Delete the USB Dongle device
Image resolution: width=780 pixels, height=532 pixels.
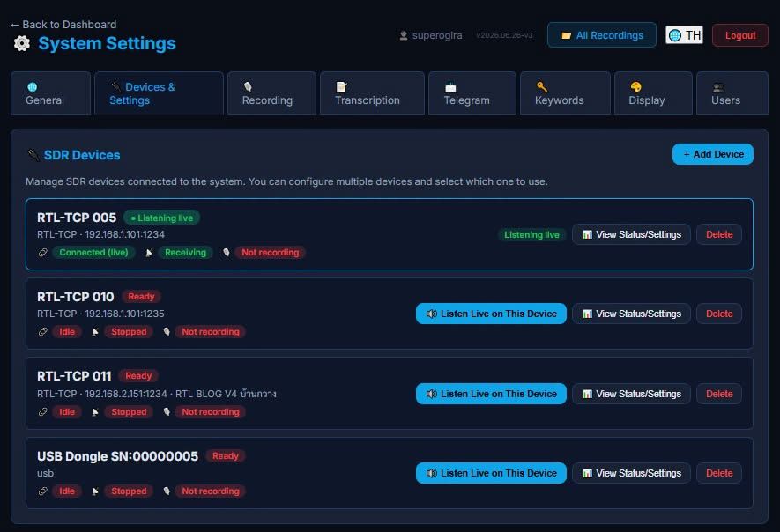pyautogui.click(x=719, y=473)
